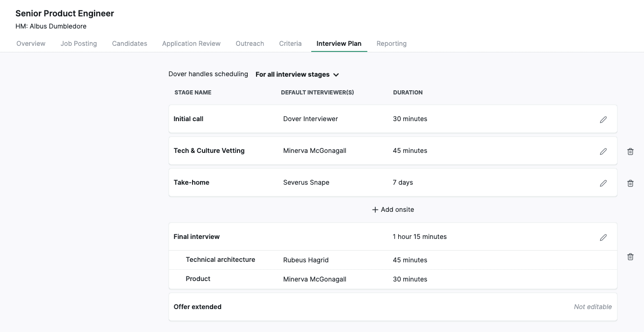Open the Application Review tab

coord(191,43)
